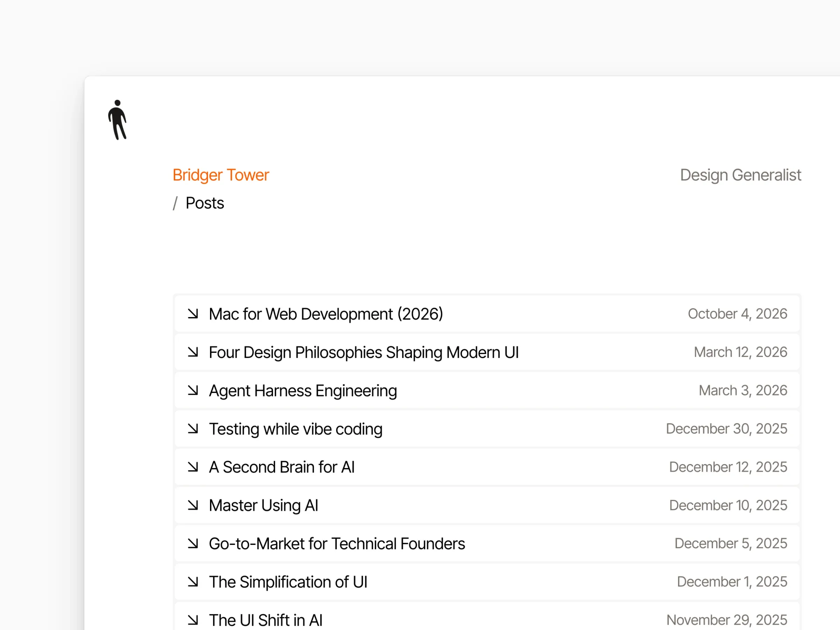840x630 pixels.
Task: Click the November 29, 2025 date
Action: [727, 620]
